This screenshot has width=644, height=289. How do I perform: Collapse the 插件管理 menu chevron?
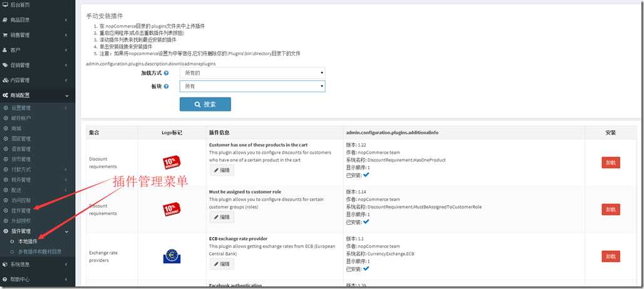[66, 231]
